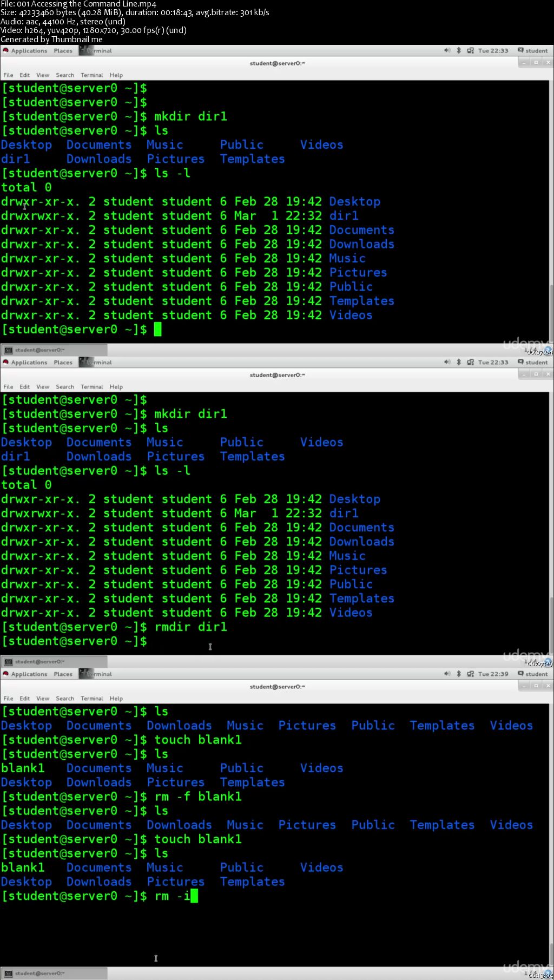Open the student user menu in bottom frame
554x980 pixels.
pyautogui.click(x=533, y=674)
